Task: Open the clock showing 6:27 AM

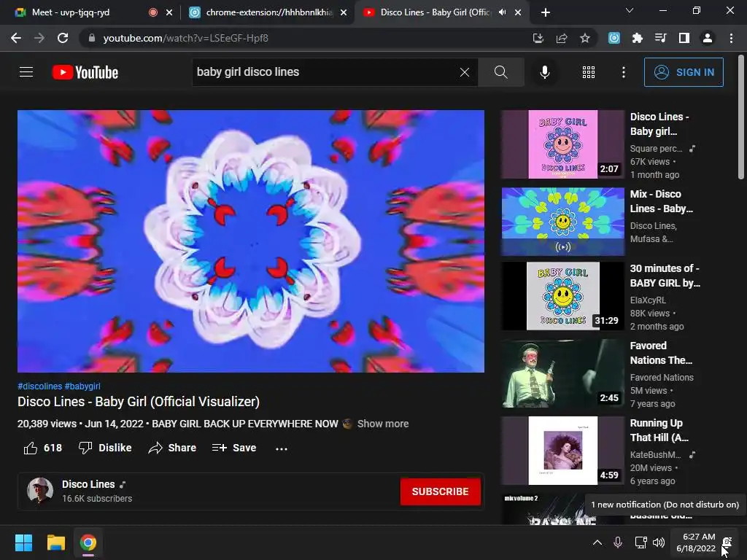Action: click(x=696, y=542)
